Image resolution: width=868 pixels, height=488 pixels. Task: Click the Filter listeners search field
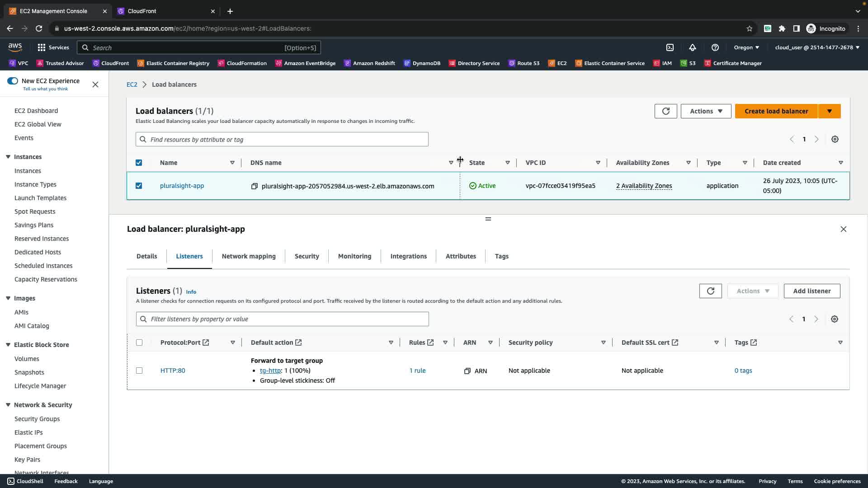283,319
